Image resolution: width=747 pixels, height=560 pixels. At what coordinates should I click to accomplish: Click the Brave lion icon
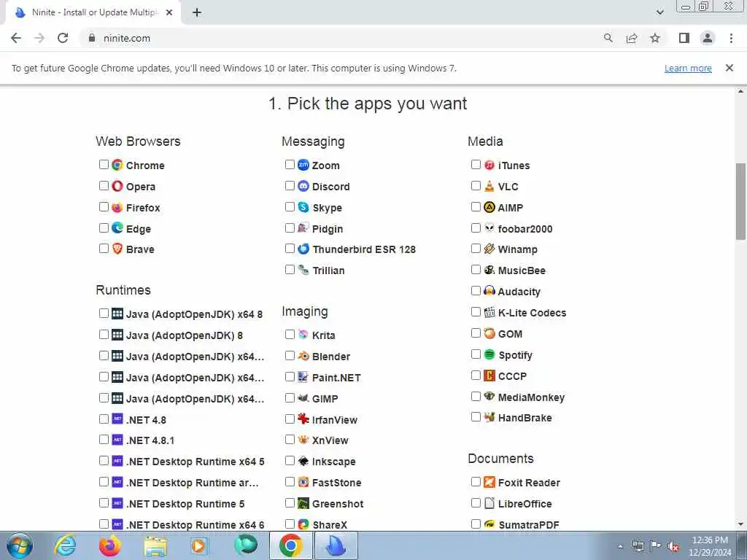tap(117, 249)
